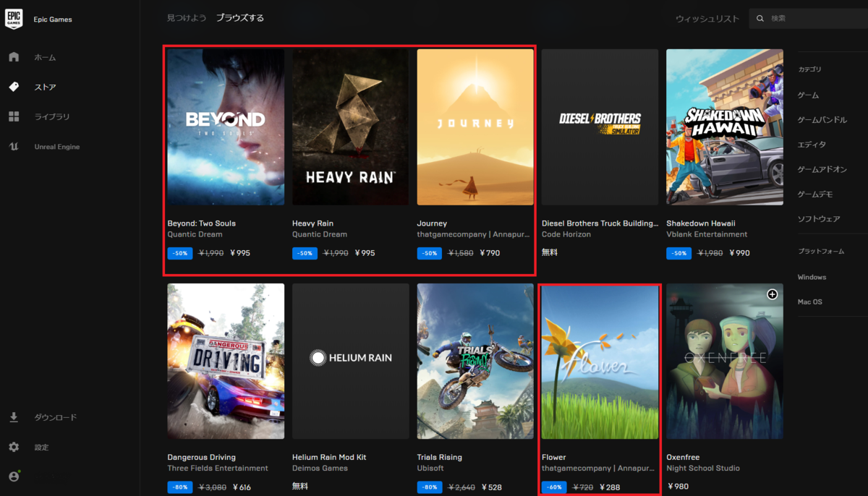
Task: Click the search magnifier icon
Action: (x=760, y=18)
